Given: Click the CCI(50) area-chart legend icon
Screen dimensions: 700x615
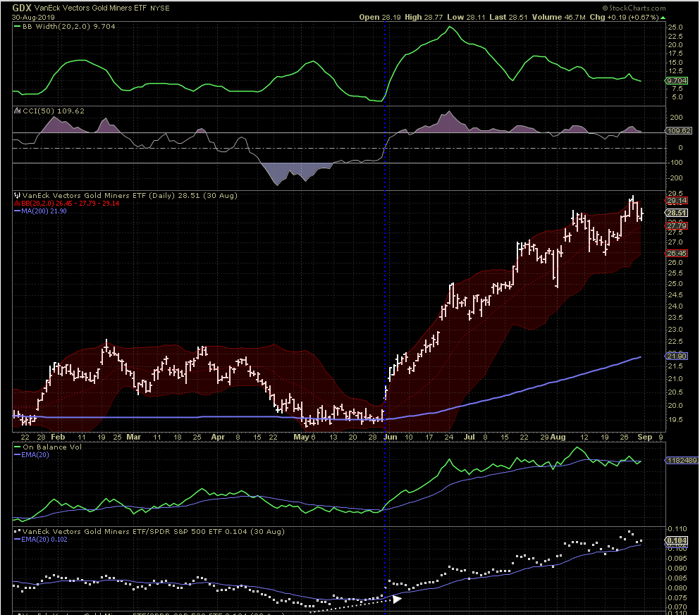Looking at the screenshot, I should click(x=18, y=111).
